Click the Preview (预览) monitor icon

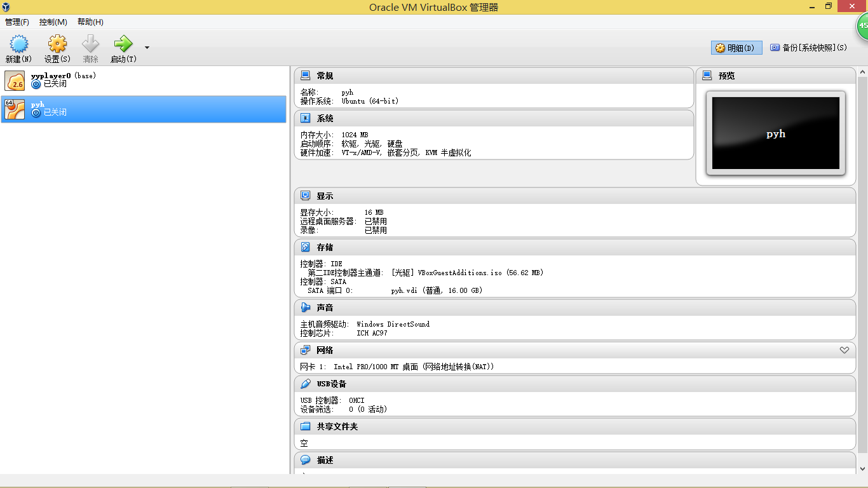pyautogui.click(x=707, y=76)
